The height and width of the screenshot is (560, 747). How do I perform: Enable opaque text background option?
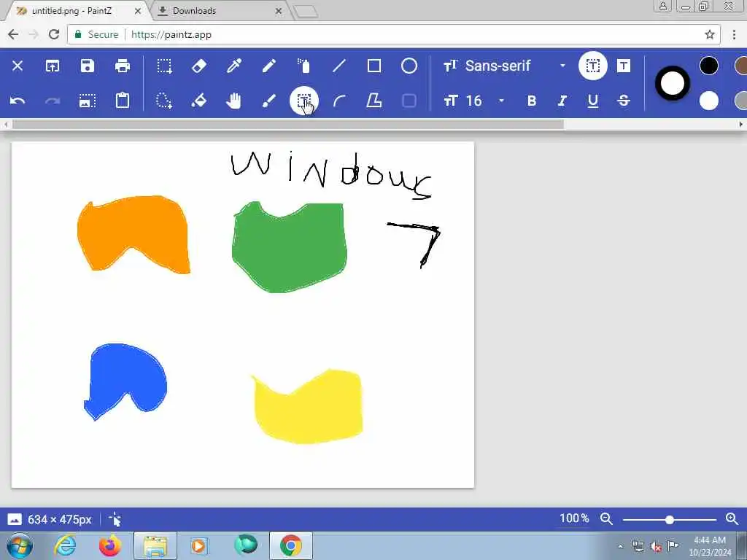pos(624,66)
